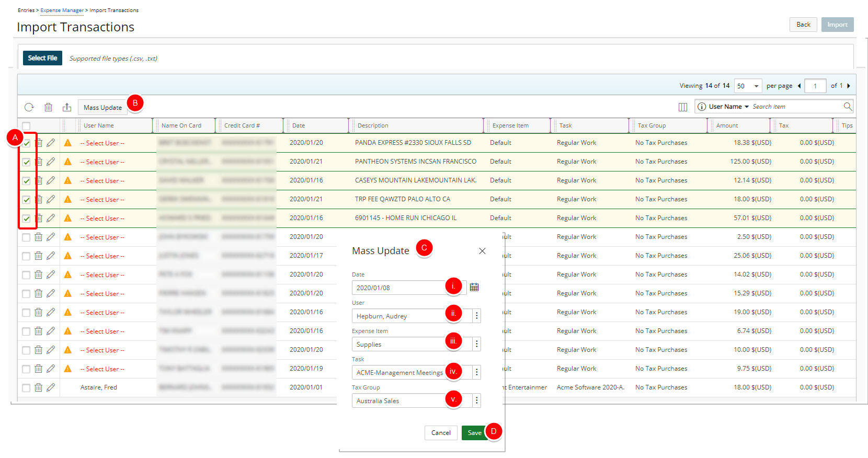Click the Mass Update date input field

(409, 288)
